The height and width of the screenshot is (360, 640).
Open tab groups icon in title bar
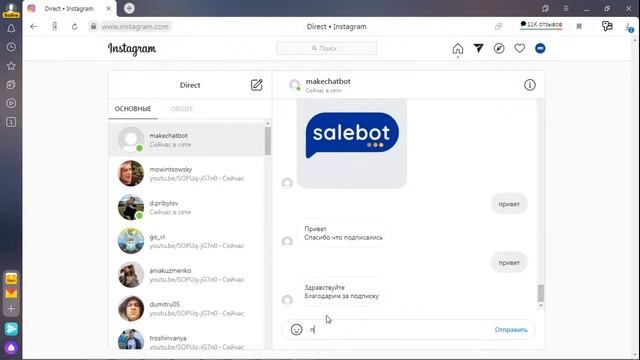point(545,8)
